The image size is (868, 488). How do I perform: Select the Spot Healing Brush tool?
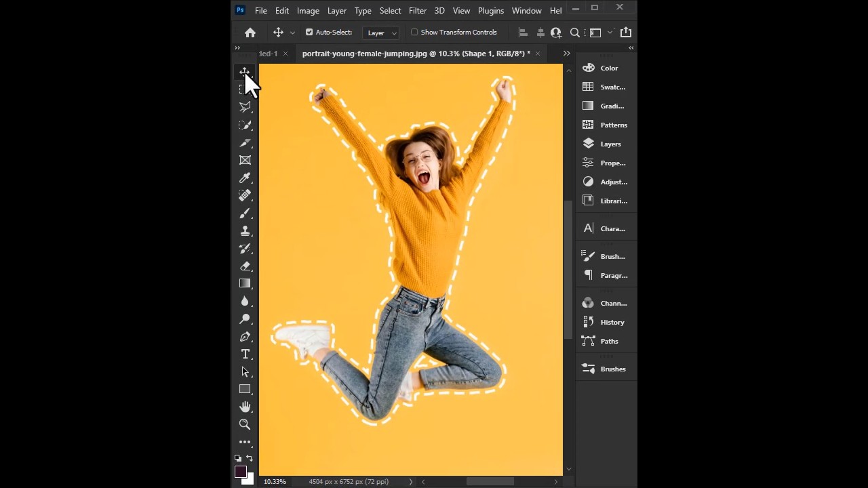[x=245, y=195]
